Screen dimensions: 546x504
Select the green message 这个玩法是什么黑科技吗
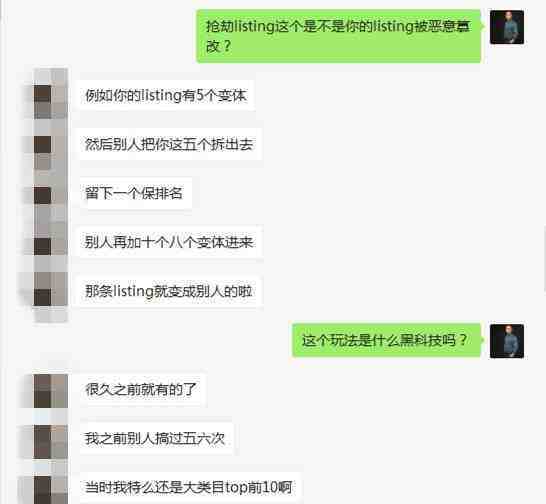coord(386,340)
